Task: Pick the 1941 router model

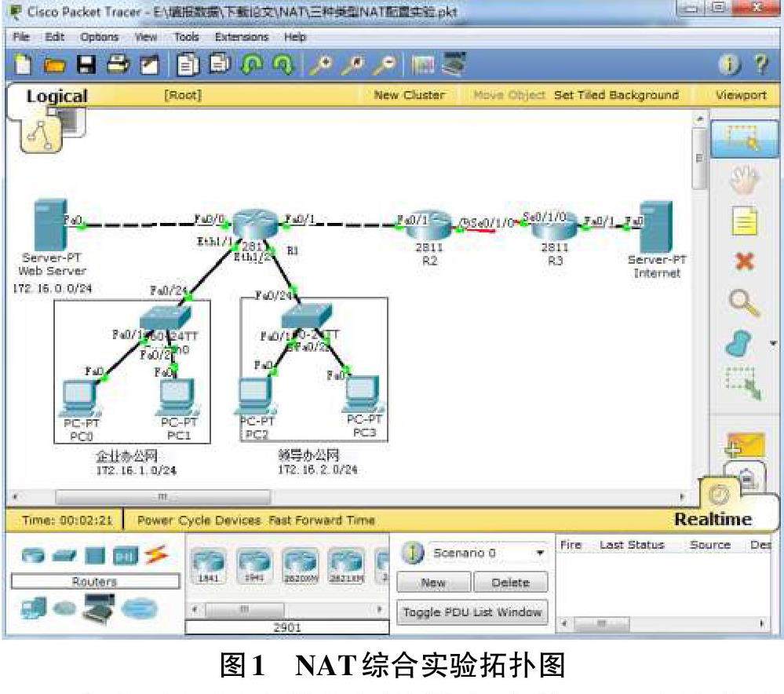Action: 254,565
